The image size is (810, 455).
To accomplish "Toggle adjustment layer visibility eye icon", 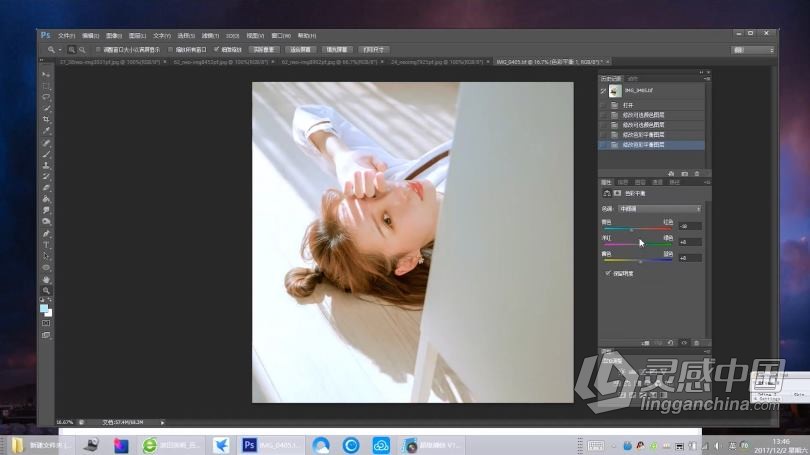I will 684,343.
